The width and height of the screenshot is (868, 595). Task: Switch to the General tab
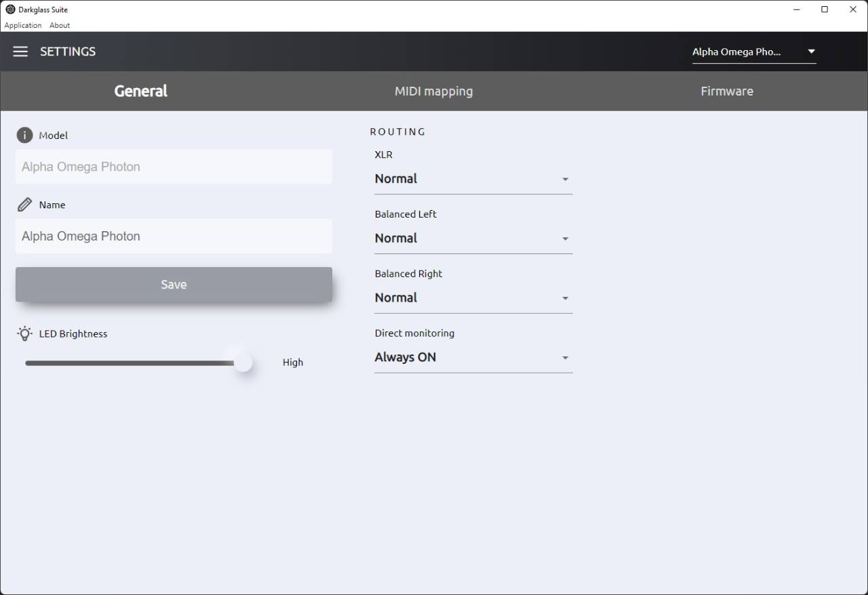coord(140,91)
